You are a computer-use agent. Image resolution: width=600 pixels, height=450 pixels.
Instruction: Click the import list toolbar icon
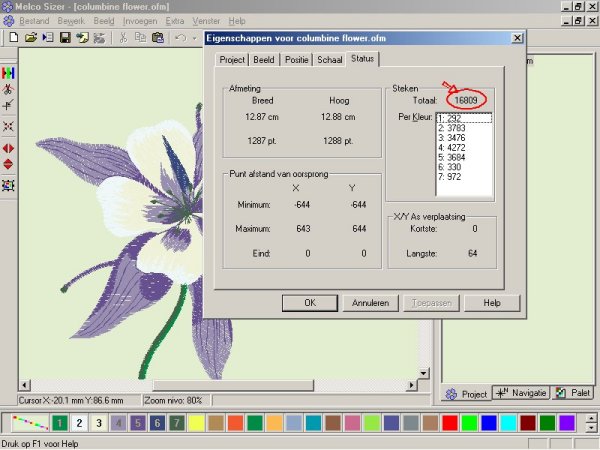click(x=48, y=38)
